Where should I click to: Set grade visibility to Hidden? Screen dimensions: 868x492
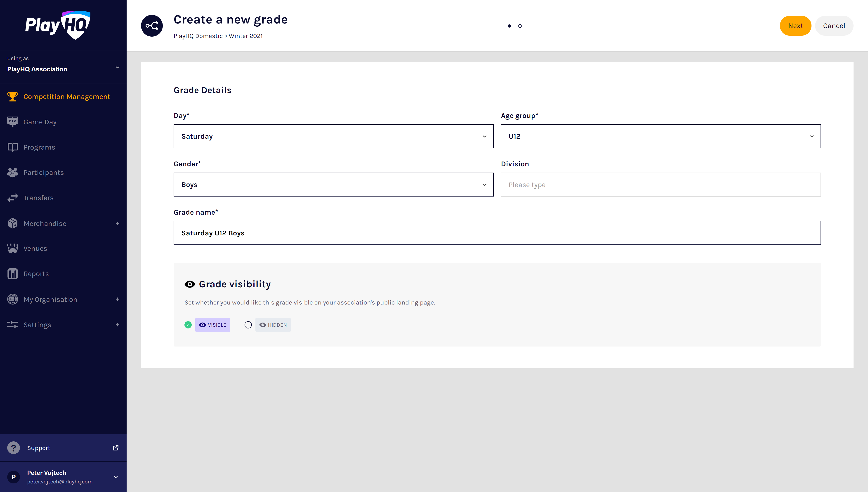pos(273,325)
